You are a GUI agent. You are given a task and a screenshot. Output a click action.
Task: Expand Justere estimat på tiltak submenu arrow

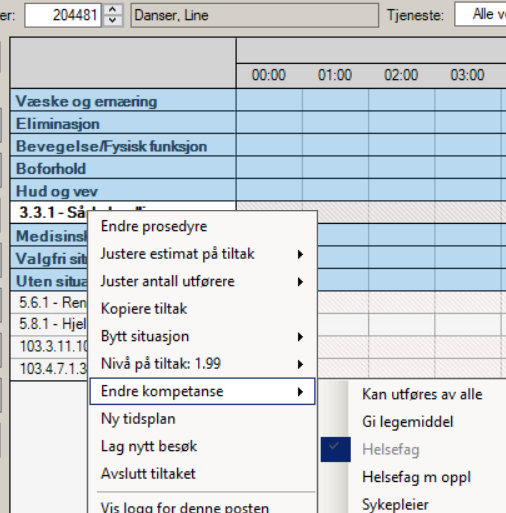pyautogui.click(x=300, y=255)
